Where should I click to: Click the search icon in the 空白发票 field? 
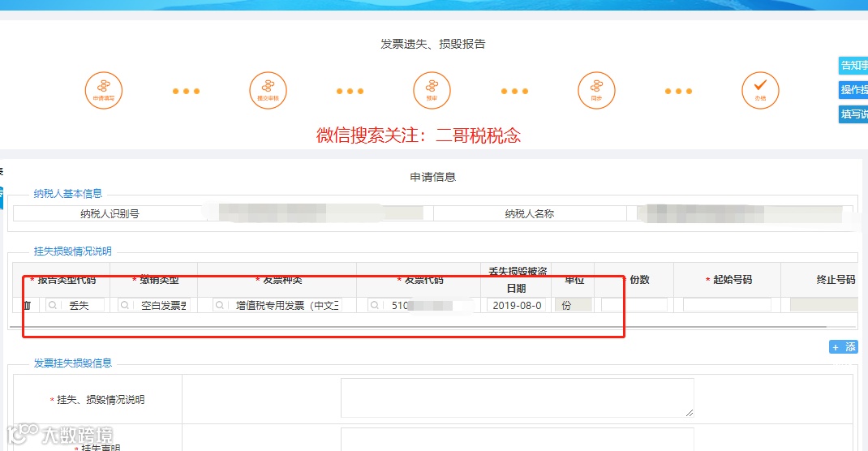click(125, 305)
